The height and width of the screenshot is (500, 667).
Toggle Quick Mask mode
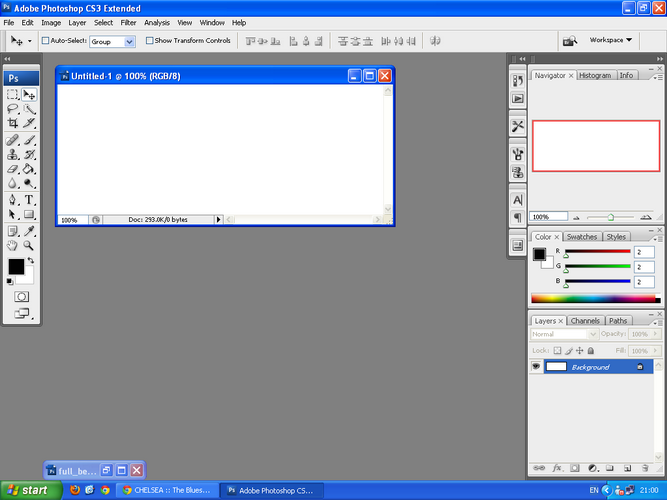tap(21, 297)
